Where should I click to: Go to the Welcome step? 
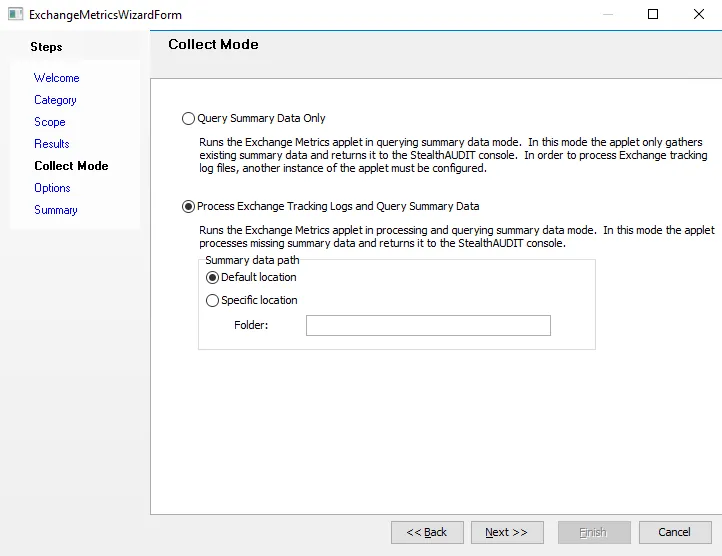tap(57, 78)
